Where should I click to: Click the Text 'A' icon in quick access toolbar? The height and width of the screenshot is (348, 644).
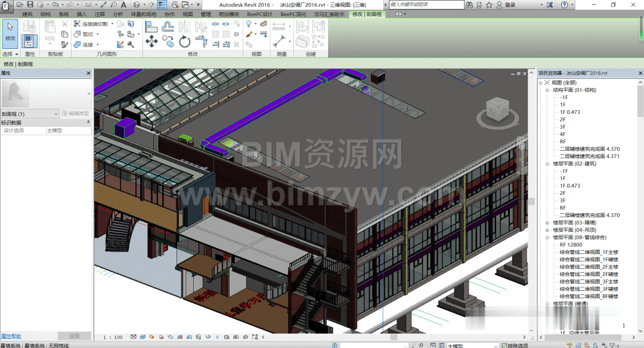pyautogui.click(x=123, y=5)
